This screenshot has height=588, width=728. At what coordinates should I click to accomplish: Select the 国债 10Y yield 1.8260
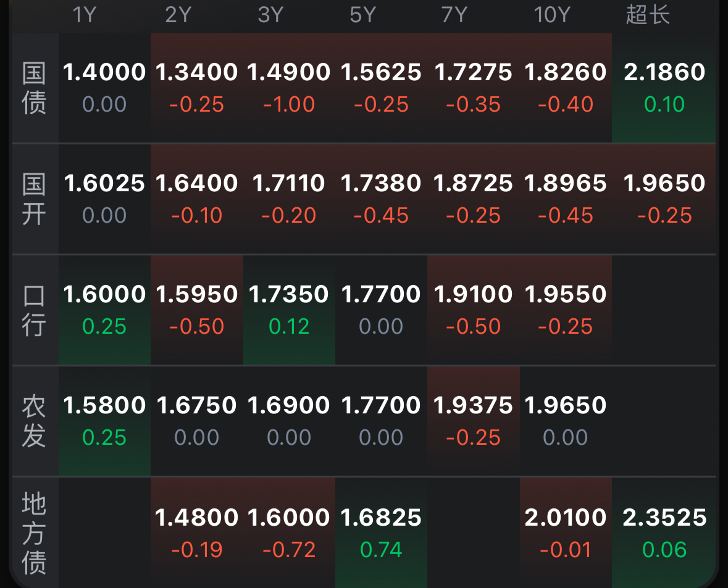pos(566,87)
